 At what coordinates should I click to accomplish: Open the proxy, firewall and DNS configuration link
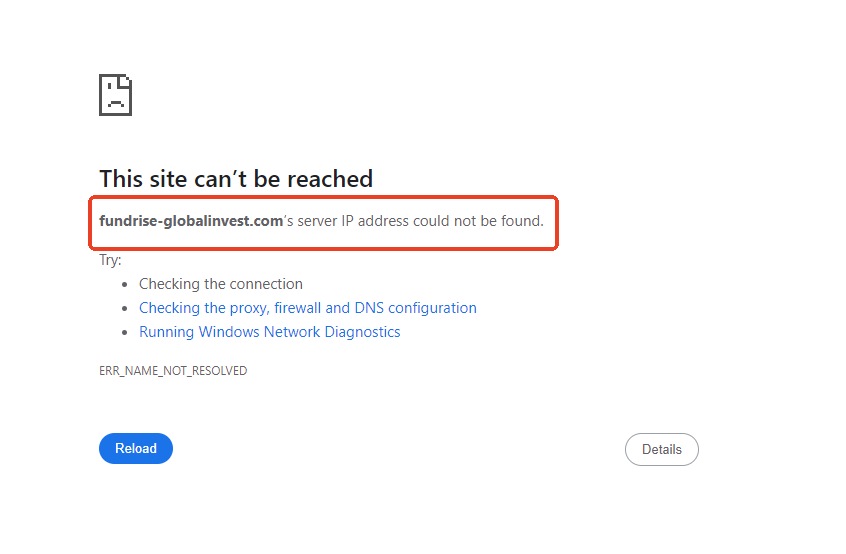coord(307,308)
